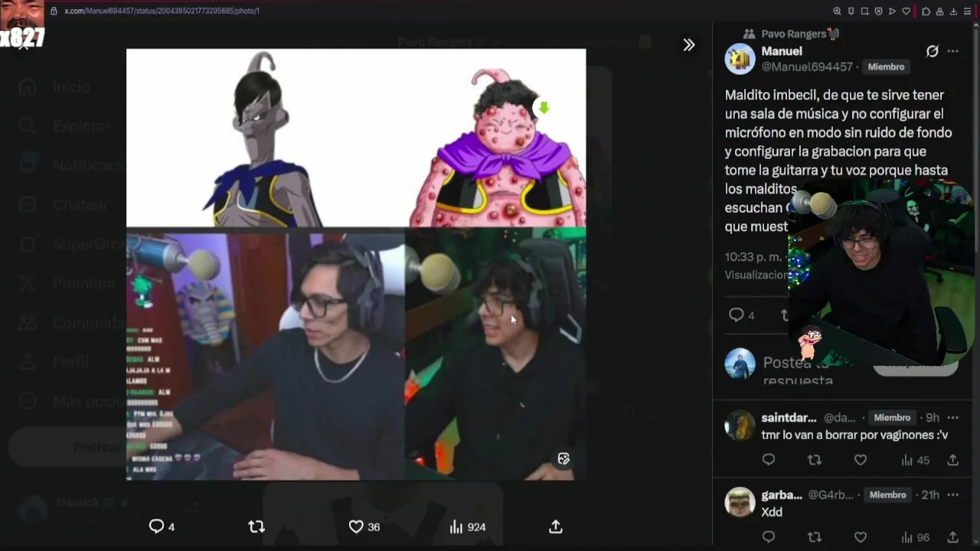
Task: Click the Miembro badge on garba's reply
Action: [x=887, y=495]
